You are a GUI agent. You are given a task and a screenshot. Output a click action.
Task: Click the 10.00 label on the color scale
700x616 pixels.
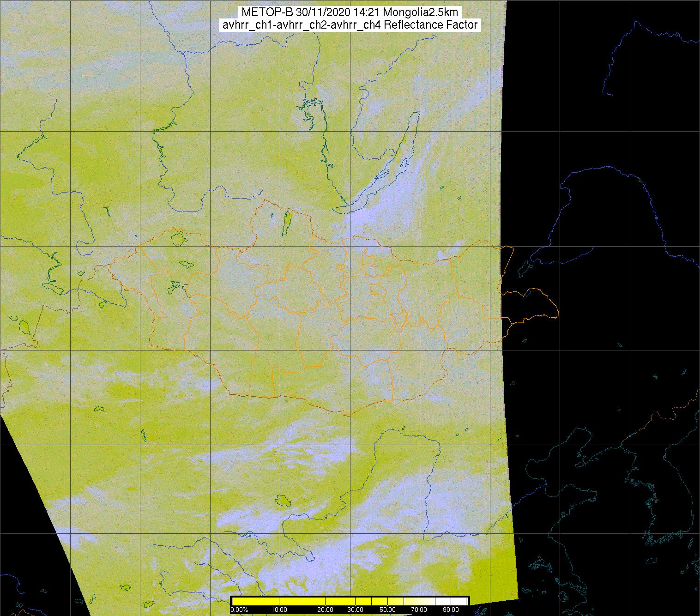tap(279, 610)
